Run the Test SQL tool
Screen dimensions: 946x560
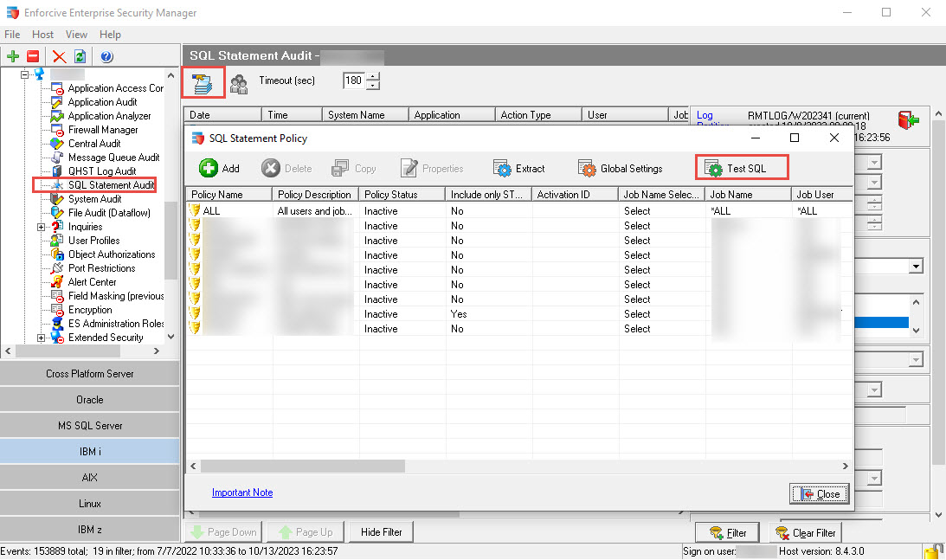(741, 167)
